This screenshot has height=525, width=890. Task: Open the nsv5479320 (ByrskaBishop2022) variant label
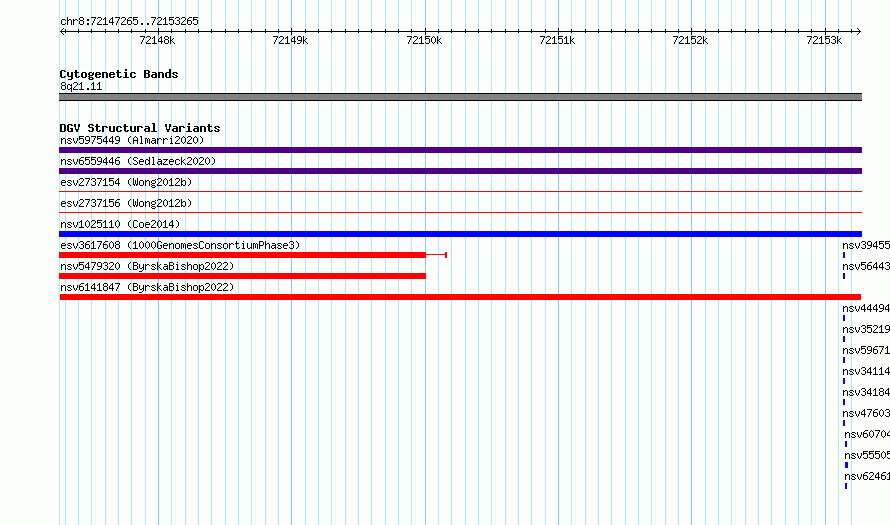click(x=147, y=266)
